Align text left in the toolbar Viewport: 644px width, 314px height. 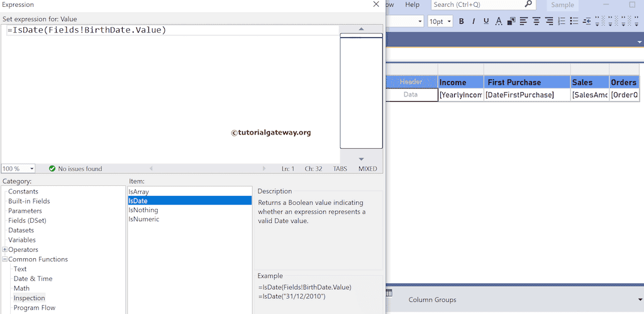click(x=523, y=21)
